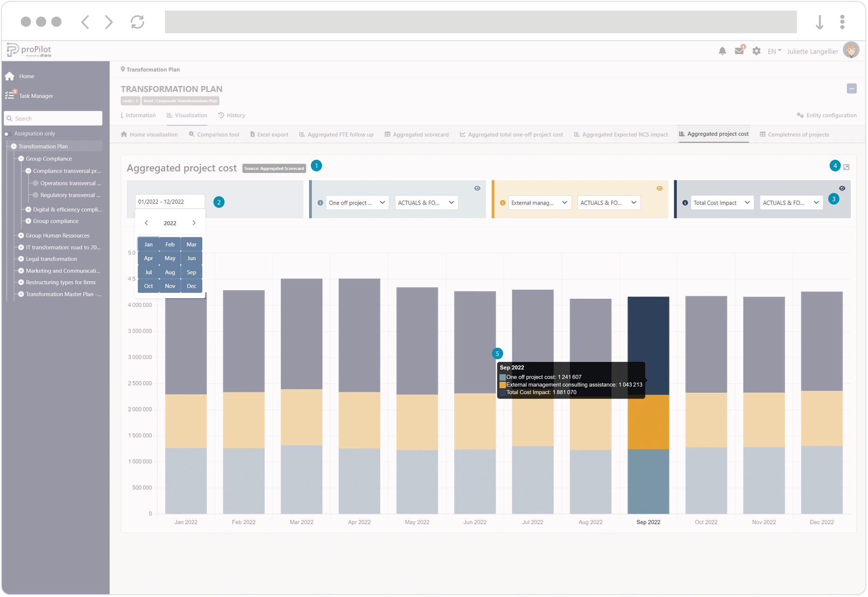Screen dimensions: 868x597
Task: Open the messages envelope icon
Action: [739, 51]
